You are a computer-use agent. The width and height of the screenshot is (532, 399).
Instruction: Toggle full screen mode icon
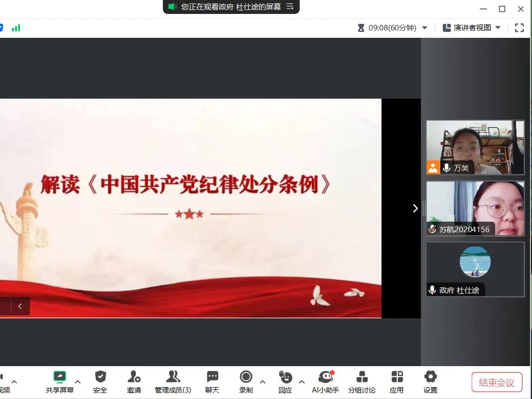519,28
